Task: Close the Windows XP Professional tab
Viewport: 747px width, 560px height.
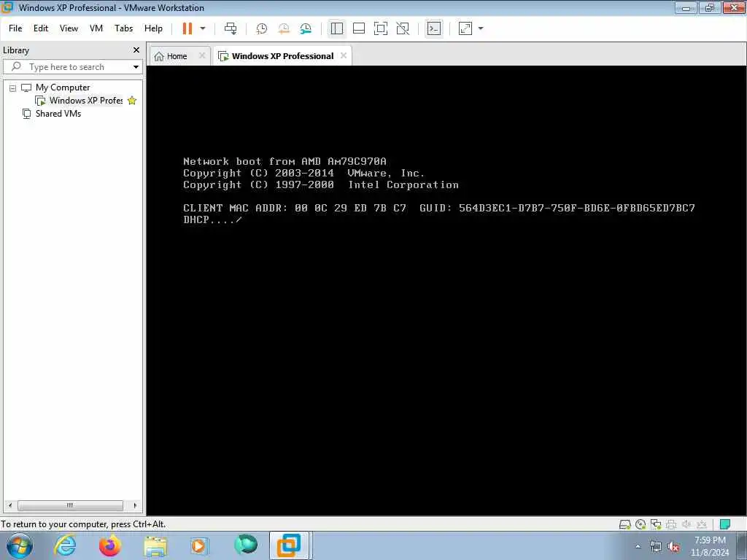Action: 344,55
